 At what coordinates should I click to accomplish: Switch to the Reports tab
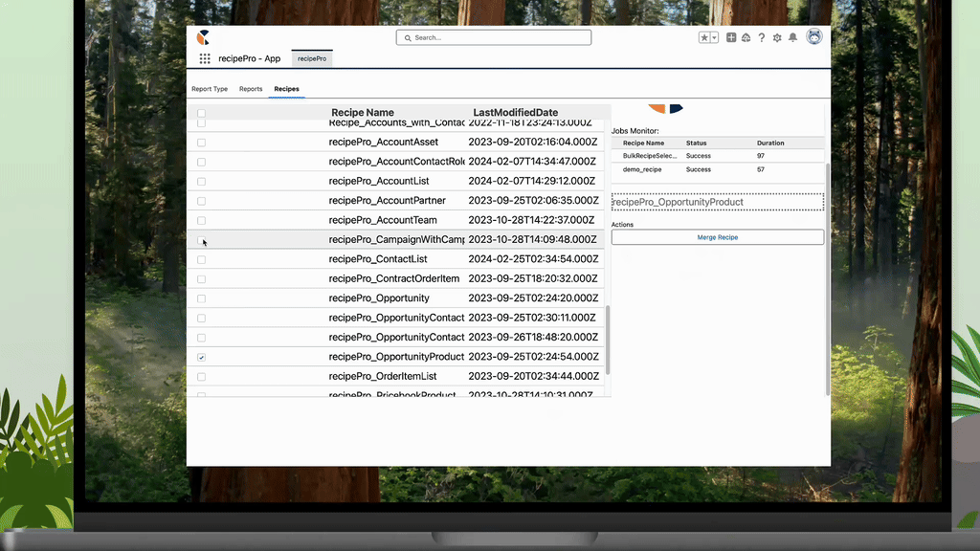coord(251,89)
